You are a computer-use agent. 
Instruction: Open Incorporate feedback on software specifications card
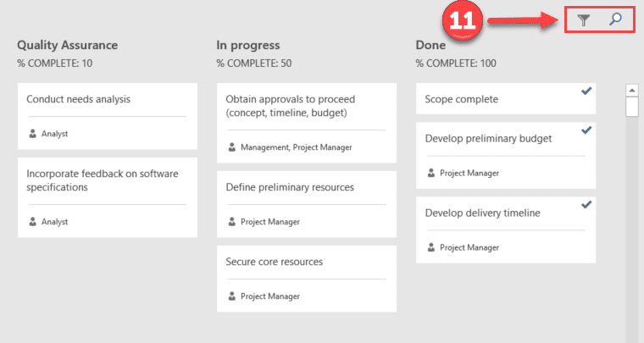point(108,197)
